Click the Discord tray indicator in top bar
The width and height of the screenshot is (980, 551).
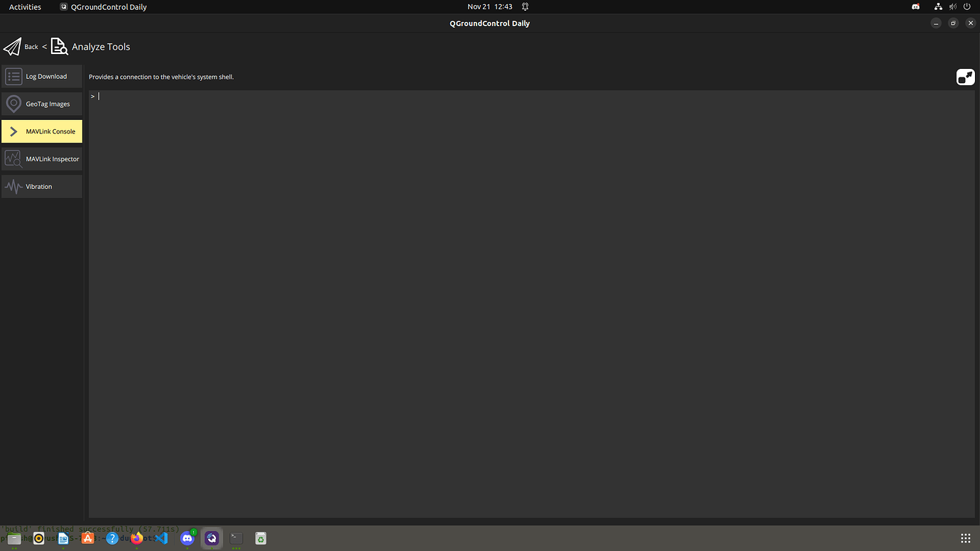pos(916,7)
